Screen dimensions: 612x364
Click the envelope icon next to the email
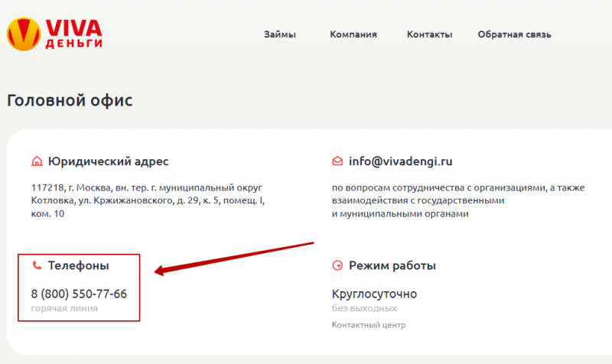tap(337, 161)
